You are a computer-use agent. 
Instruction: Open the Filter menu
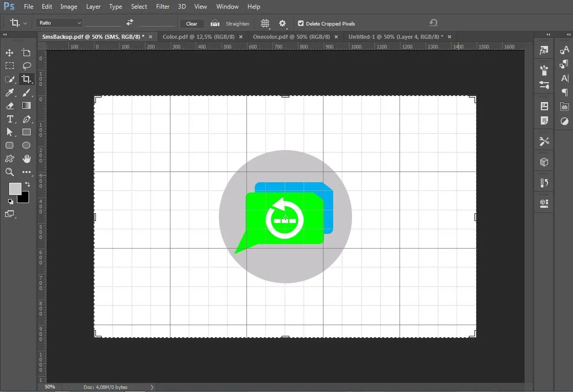(x=163, y=7)
